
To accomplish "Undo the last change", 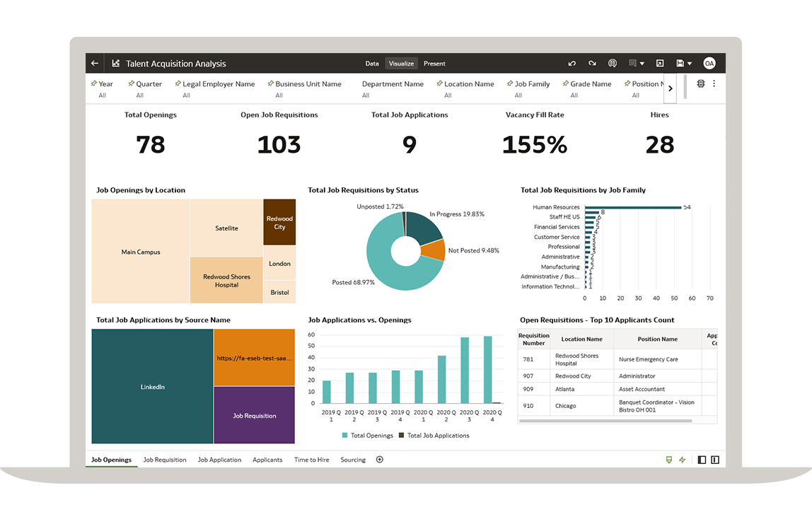I will point(572,64).
